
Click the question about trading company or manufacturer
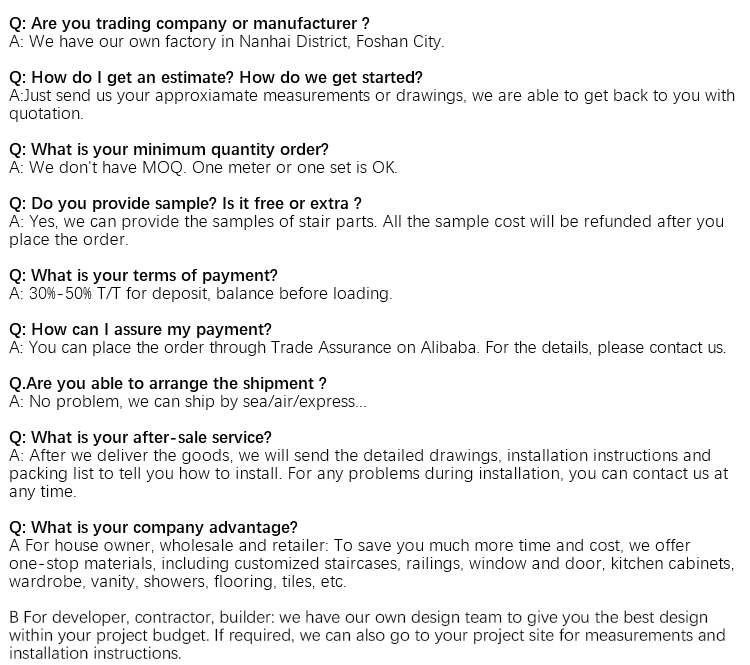pyautogui.click(x=189, y=23)
